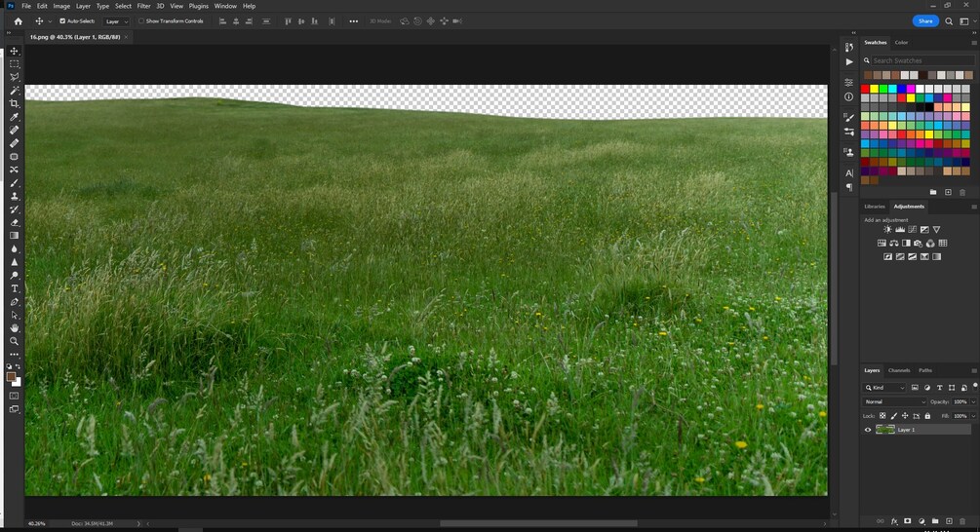The width and height of the screenshot is (980, 532).
Task: Open the Filter menu
Action: pyautogui.click(x=143, y=6)
